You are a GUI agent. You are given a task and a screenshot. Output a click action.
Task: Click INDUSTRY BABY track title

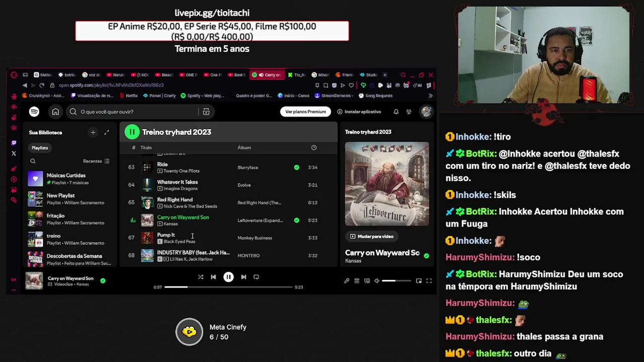(x=193, y=252)
